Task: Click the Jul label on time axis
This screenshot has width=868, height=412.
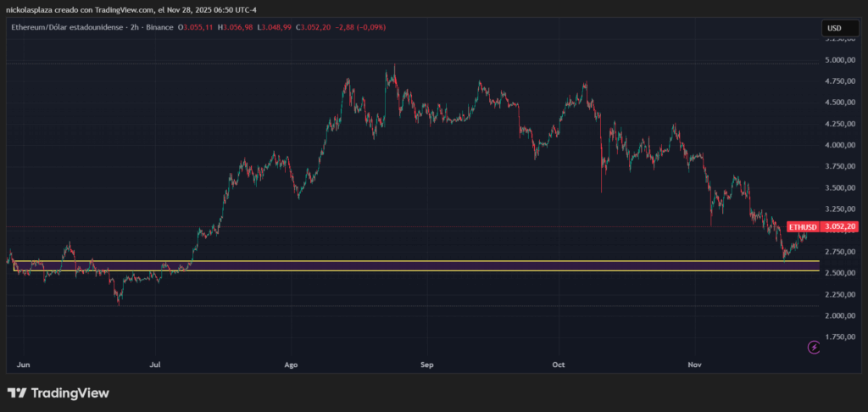Action: (x=155, y=365)
